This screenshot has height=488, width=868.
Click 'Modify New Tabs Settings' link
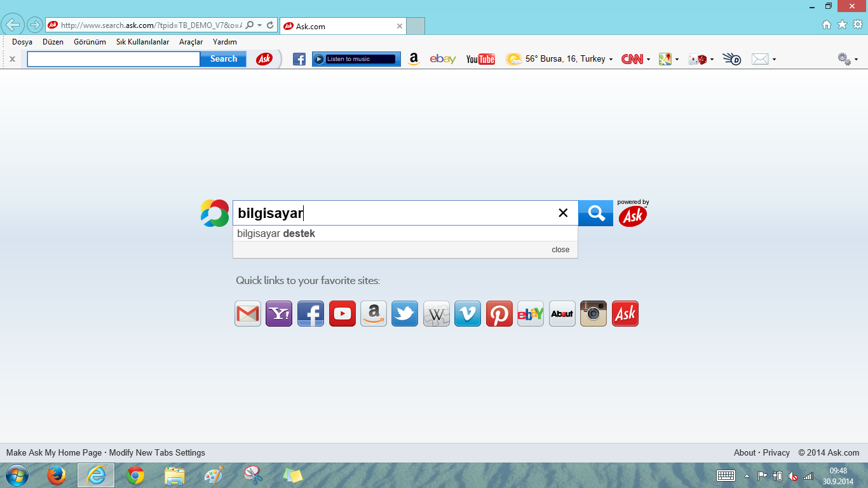pos(157,453)
